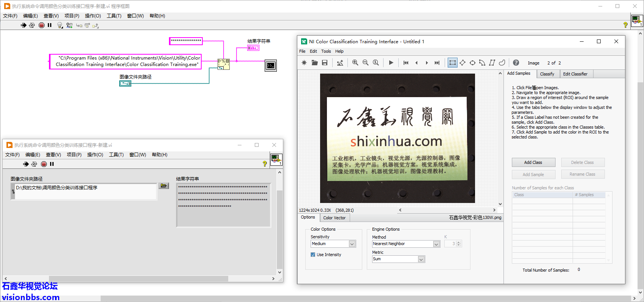Toggle the Use Intensity checkbox
644x302 pixels.
click(313, 255)
